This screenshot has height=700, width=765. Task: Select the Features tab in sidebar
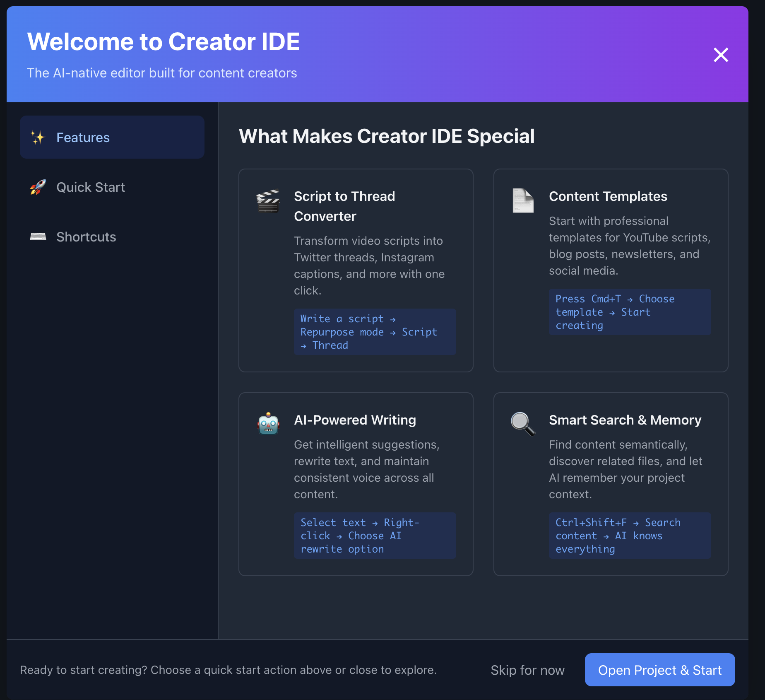(112, 137)
